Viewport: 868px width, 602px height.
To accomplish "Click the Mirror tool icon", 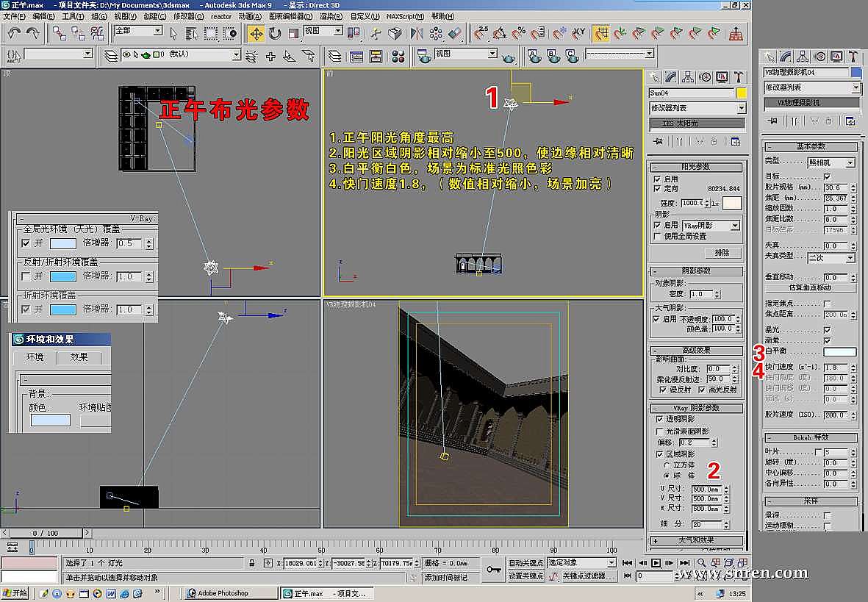I will click(417, 33).
